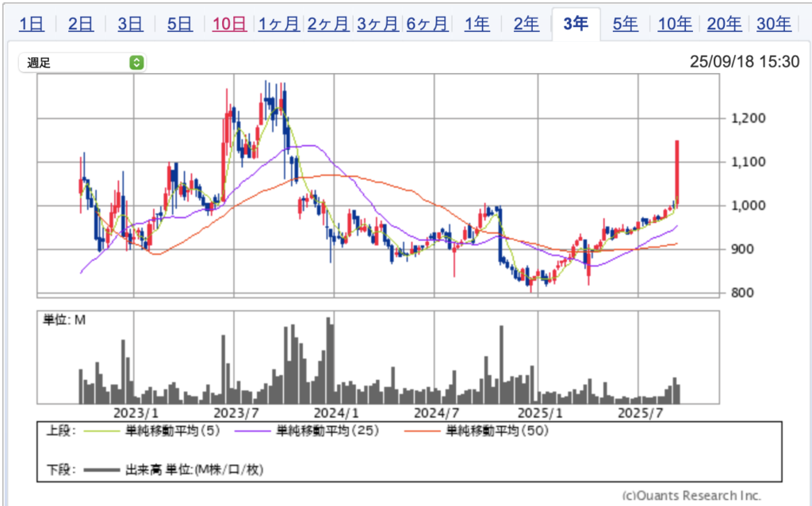The image size is (812, 506).
Task: Show the 10年 chart range
Action: (675, 24)
